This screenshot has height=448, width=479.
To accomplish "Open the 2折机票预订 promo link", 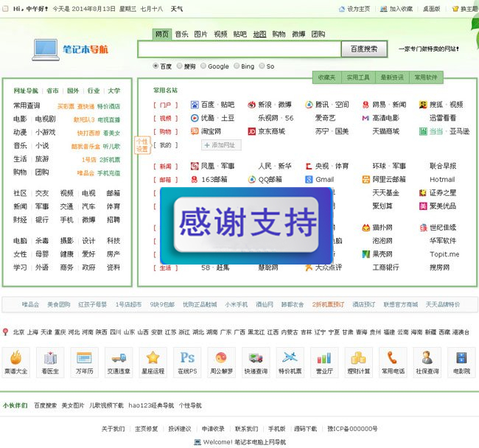I will click(x=328, y=304).
